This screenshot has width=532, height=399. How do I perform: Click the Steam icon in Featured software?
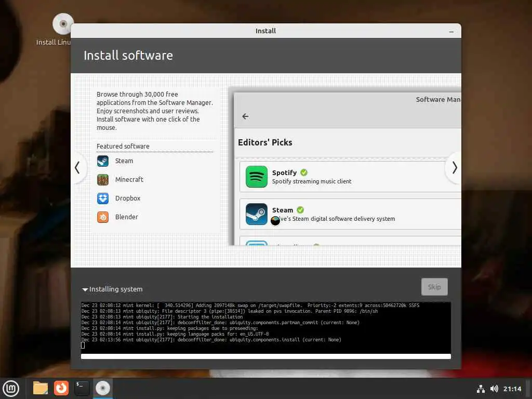tap(103, 161)
